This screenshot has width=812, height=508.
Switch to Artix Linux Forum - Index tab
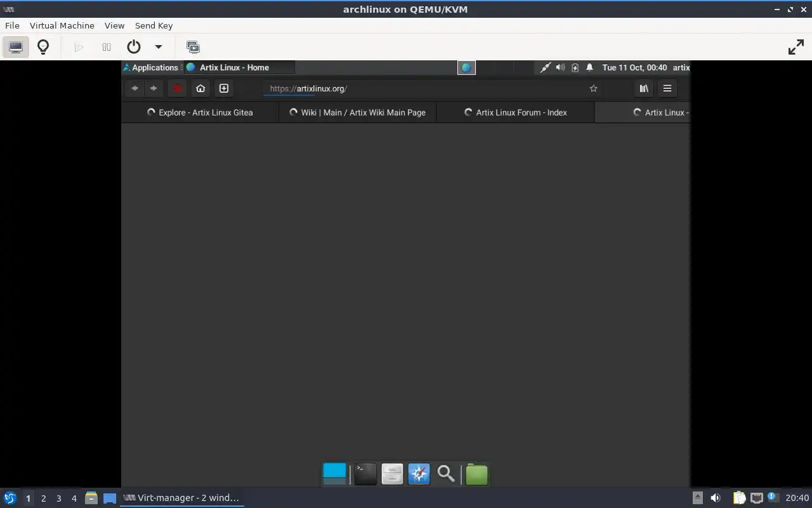pyautogui.click(x=516, y=112)
